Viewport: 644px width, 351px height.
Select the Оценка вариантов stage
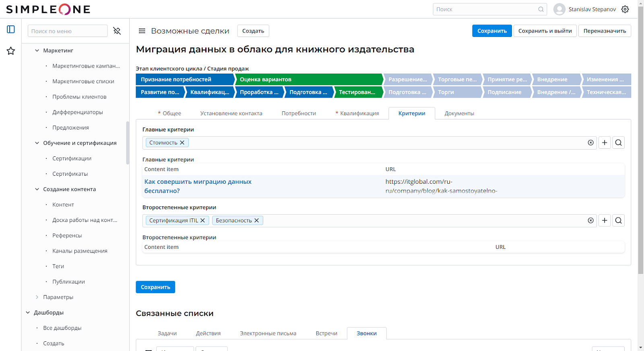[308, 80]
